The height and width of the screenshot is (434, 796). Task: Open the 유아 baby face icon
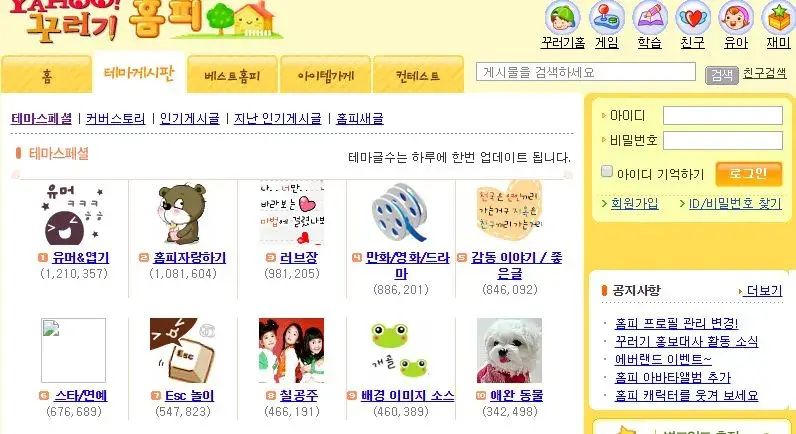pos(736,18)
